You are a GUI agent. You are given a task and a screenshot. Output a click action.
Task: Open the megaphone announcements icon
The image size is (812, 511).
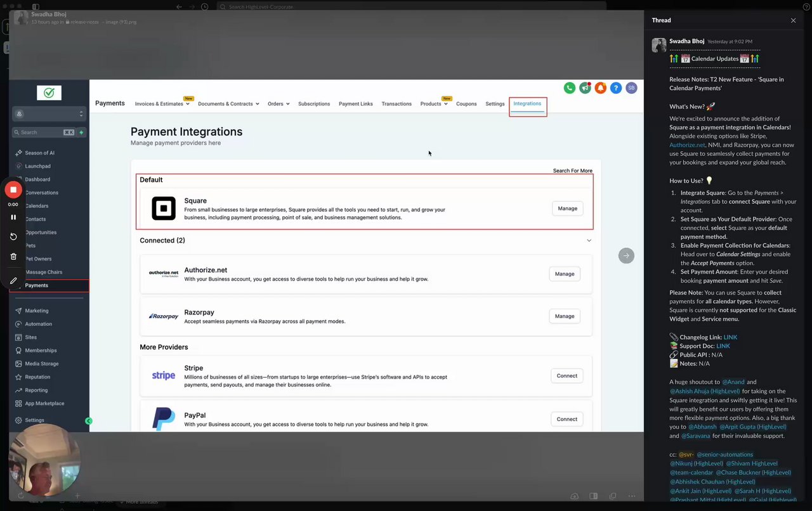pos(585,88)
